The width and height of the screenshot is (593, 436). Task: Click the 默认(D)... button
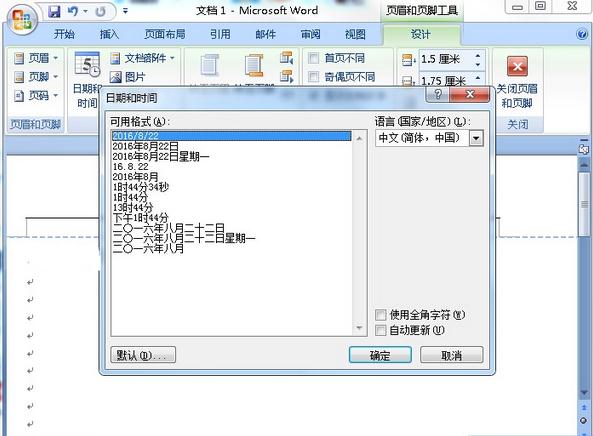pyautogui.click(x=143, y=355)
